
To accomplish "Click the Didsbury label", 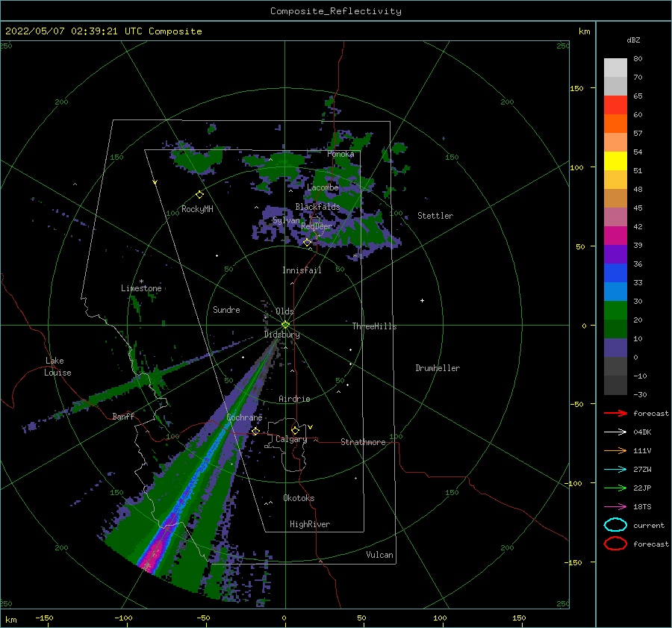I will (x=281, y=335).
